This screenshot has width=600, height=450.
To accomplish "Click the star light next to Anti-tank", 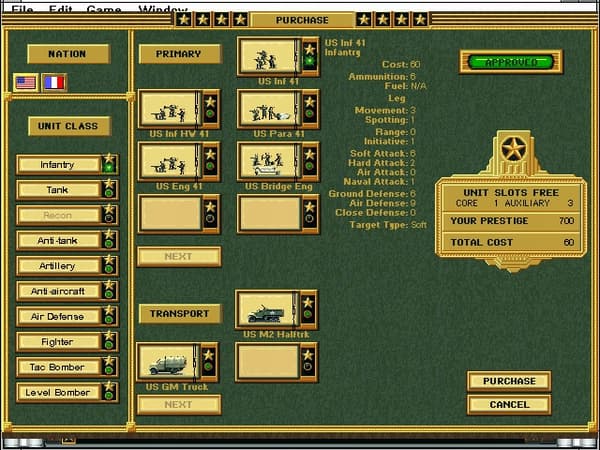I will (x=109, y=240).
